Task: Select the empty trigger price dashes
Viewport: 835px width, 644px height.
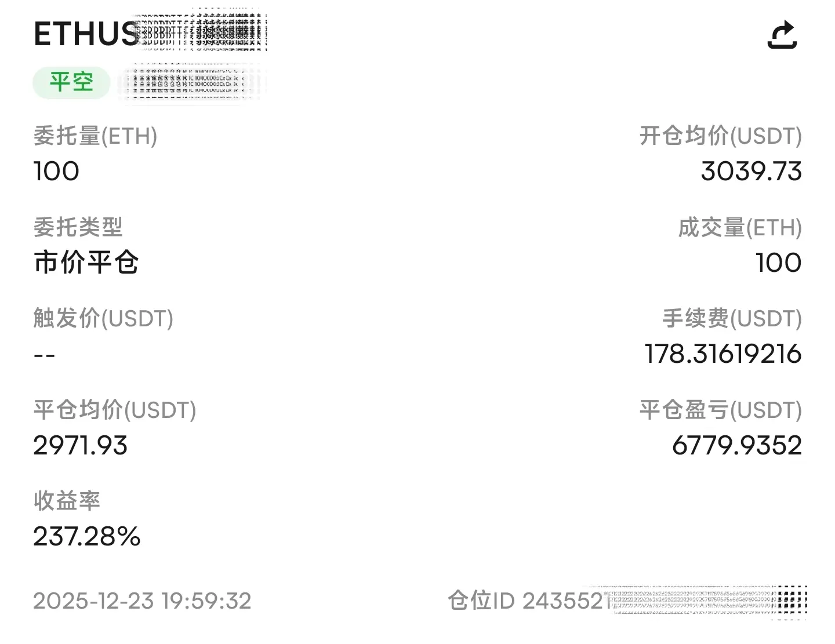Action: [44, 355]
